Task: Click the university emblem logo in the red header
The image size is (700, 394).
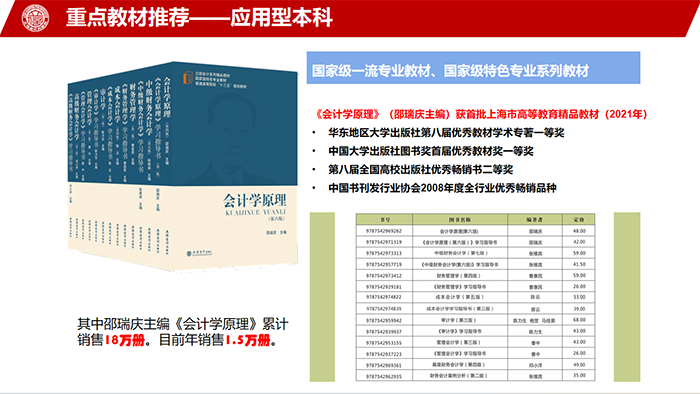Action: (35, 17)
